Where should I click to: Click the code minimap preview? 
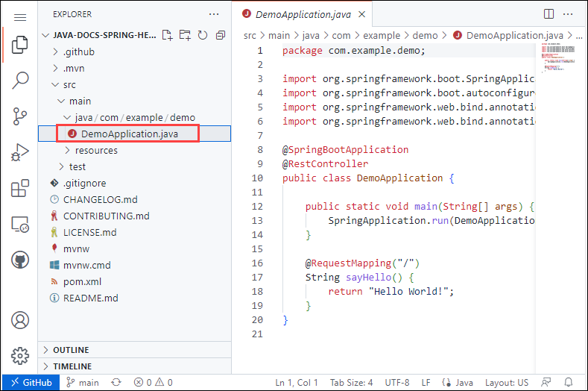(558, 58)
